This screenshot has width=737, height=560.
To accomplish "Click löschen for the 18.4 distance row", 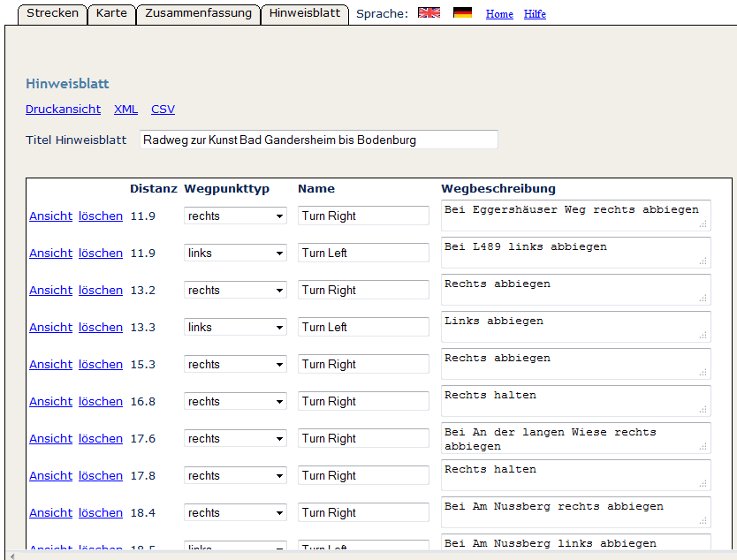I will click(100, 513).
